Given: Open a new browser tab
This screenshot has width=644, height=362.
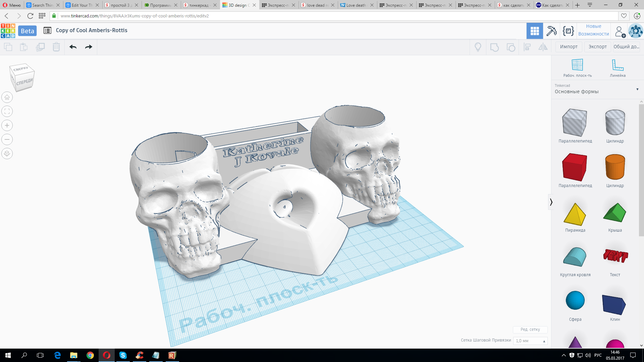Looking at the screenshot, I should point(578,5).
